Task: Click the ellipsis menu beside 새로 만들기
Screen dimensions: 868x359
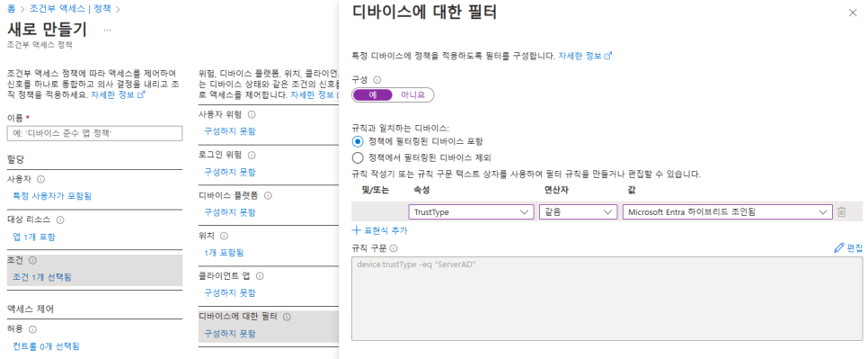Action: click(108, 30)
